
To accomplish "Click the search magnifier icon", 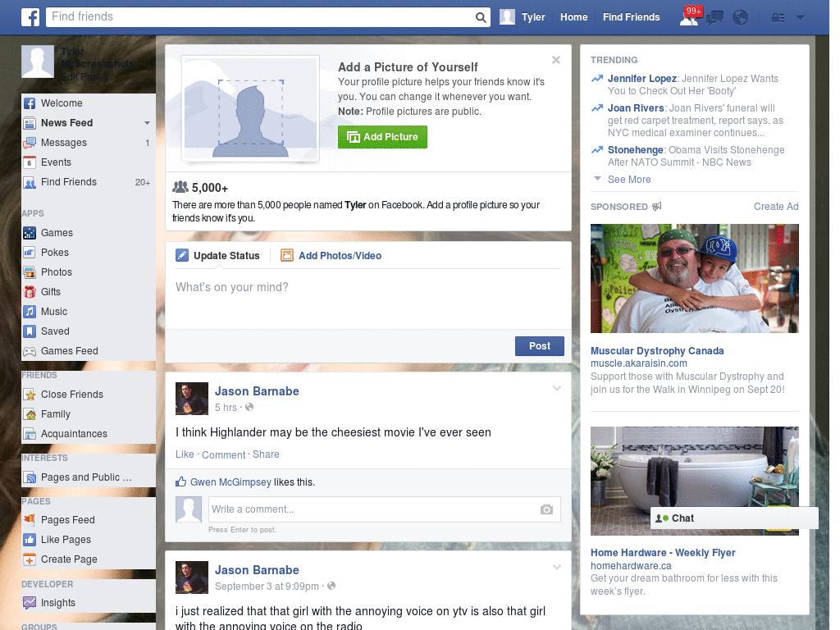I will tap(481, 17).
